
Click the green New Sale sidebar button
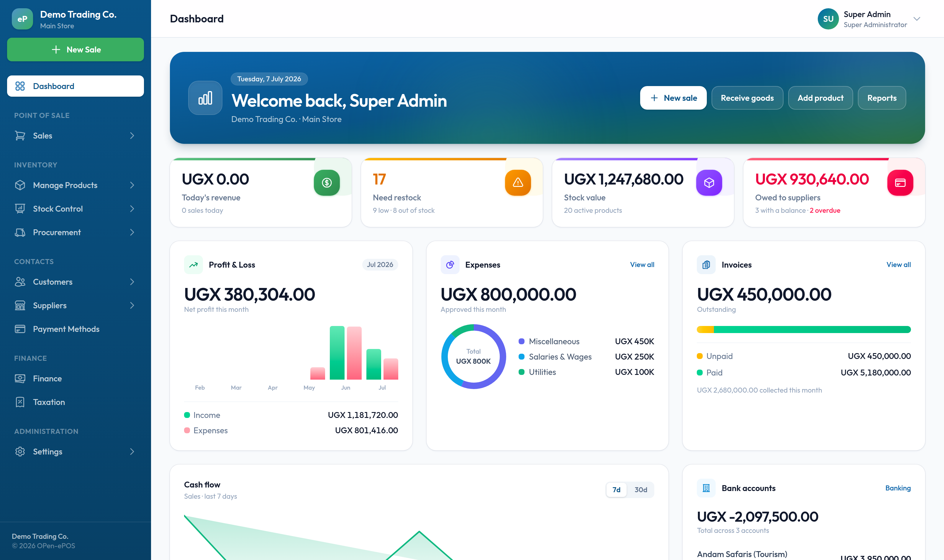(x=75, y=50)
